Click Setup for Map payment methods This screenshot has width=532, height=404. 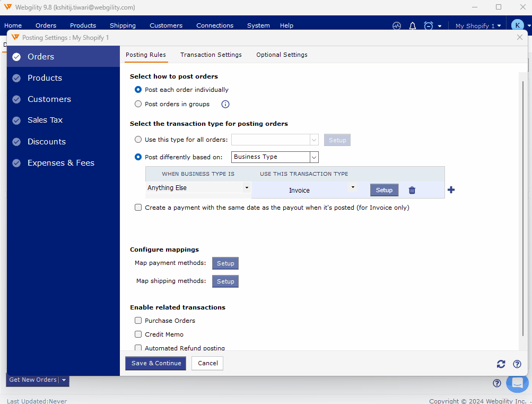point(225,263)
